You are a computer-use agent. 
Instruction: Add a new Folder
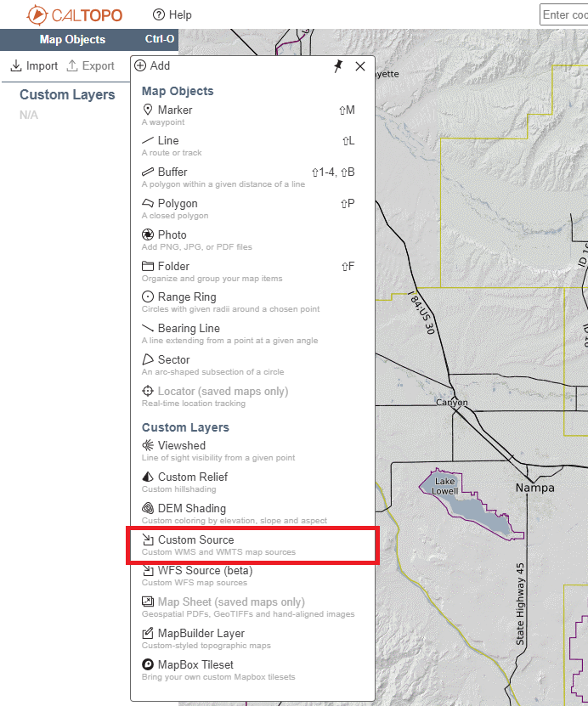click(248, 272)
